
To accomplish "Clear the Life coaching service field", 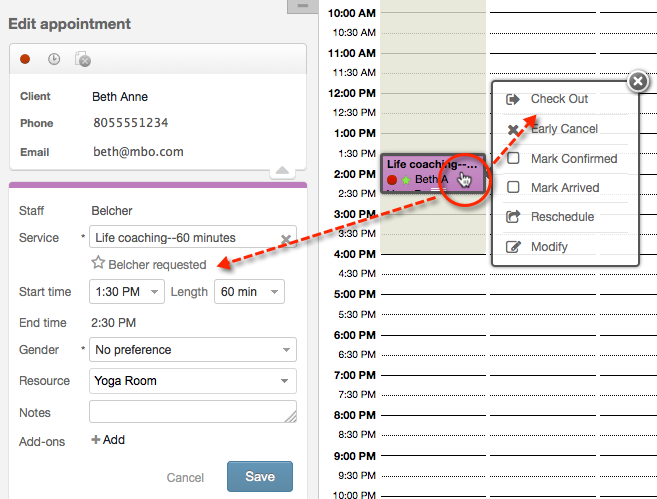I will click(285, 239).
